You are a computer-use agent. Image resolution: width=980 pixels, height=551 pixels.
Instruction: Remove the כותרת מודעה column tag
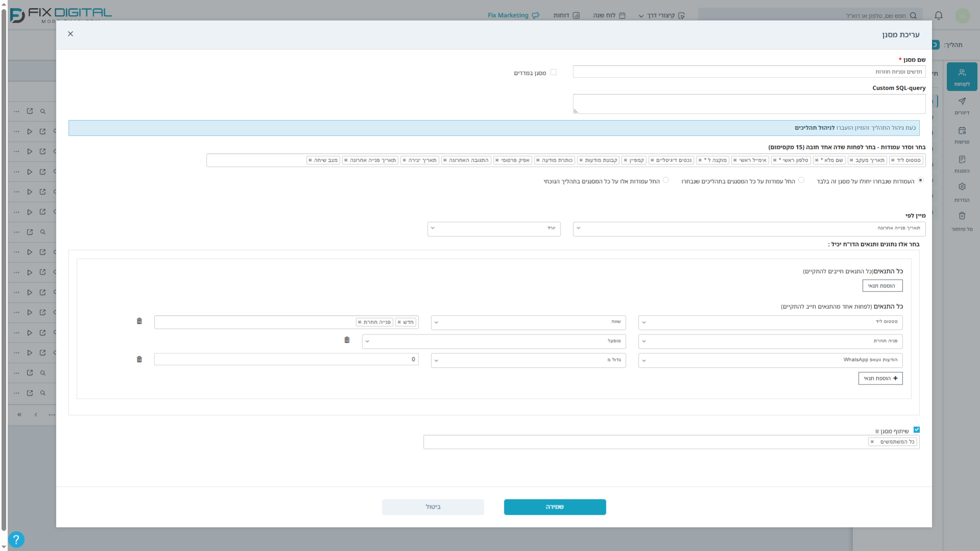coord(538,160)
